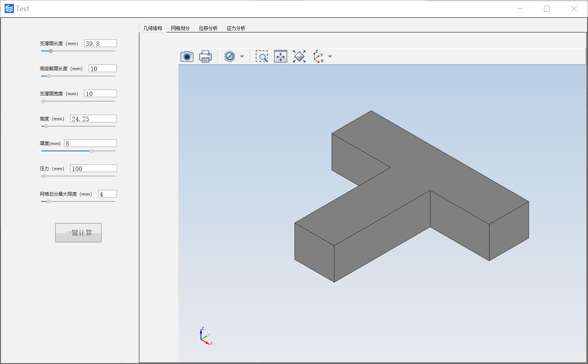Click the 支撑面长度 slider handle
Screen dimensions: 588x364
pyautogui.click(x=51, y=51)
